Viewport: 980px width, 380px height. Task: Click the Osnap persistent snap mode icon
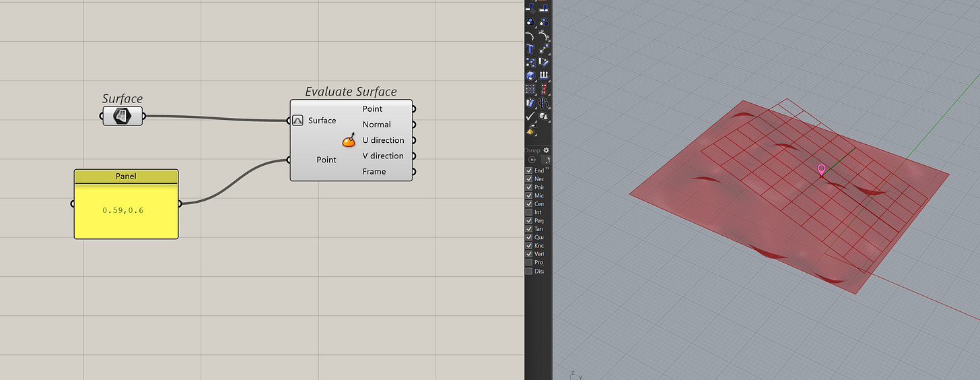point(532,160)
